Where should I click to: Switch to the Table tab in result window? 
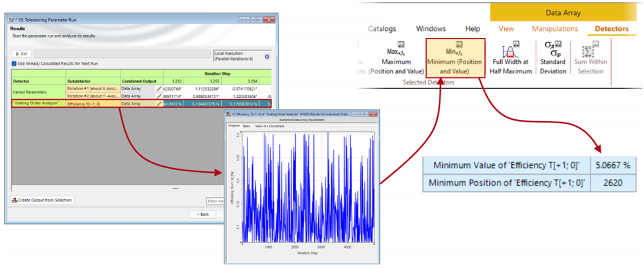246,126
